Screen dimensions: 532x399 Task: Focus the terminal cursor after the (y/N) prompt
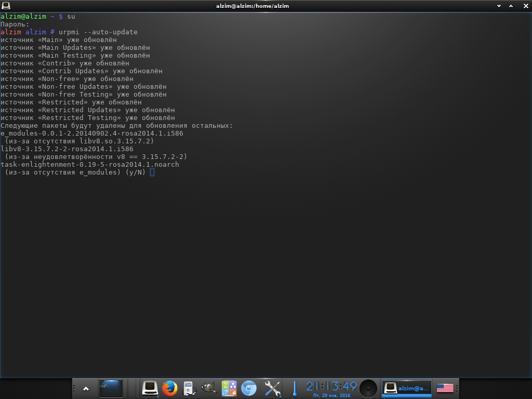pos(152,172)
